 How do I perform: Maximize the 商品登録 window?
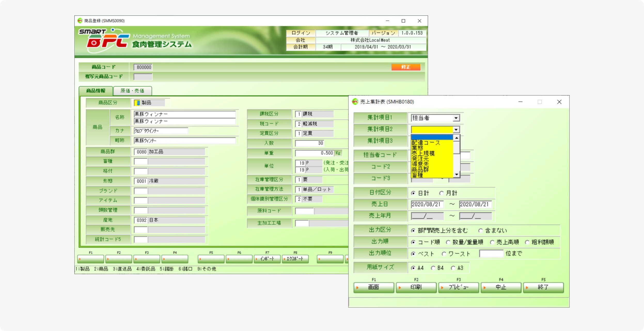coord(403,21)
